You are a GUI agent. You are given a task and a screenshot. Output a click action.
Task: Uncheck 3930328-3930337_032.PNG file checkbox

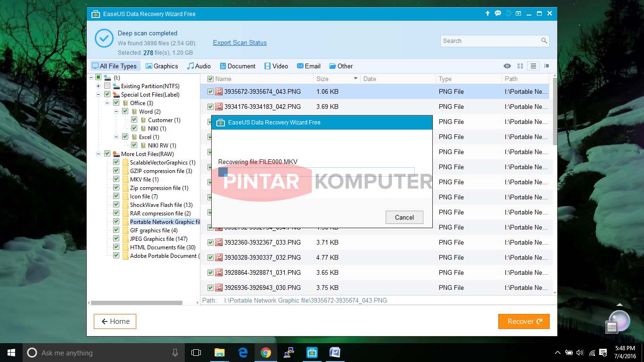211,257
